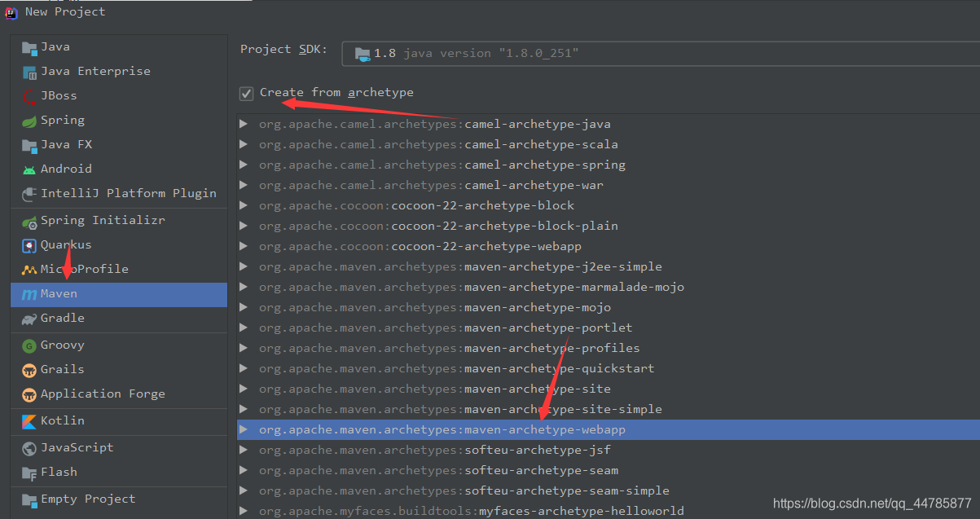Select cocoon-22-archetype-webapp row

tap(609, 247)
